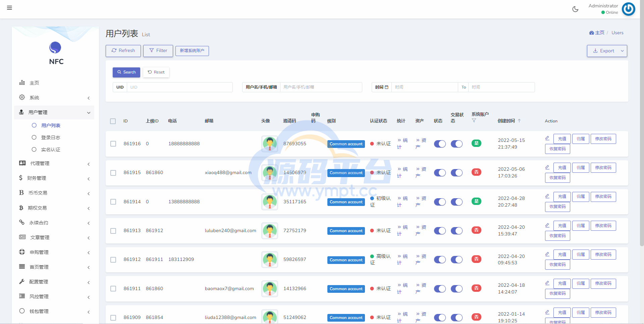Image resolution: width=644 pixels, height=324 pixels.
Task: Click the avatar thumbnail for user 861916
Action: point(270,144)
